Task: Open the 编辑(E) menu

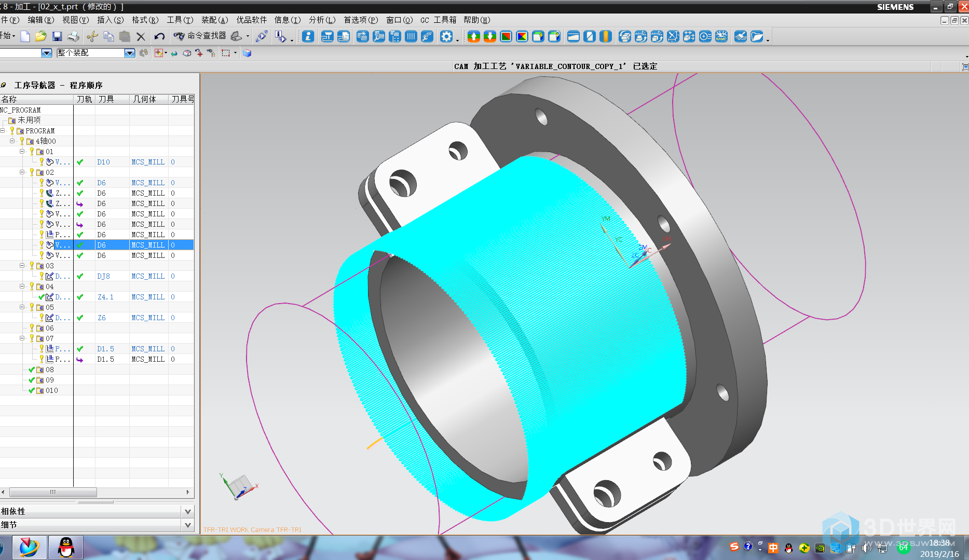Action: click(x=40, y=20)
